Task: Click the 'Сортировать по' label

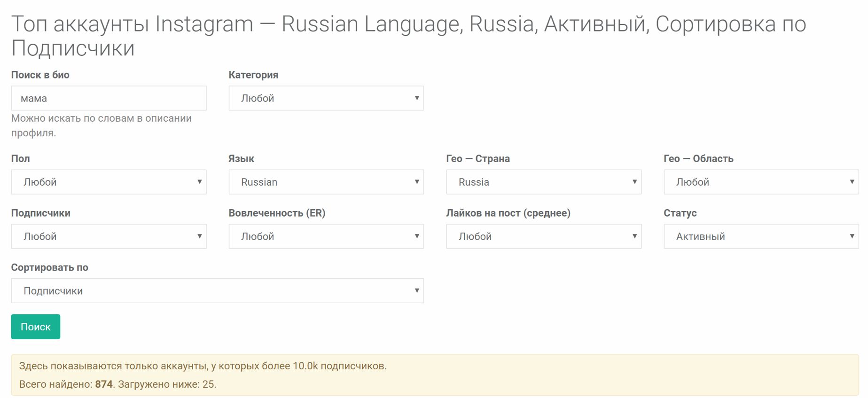Action: 50,267
